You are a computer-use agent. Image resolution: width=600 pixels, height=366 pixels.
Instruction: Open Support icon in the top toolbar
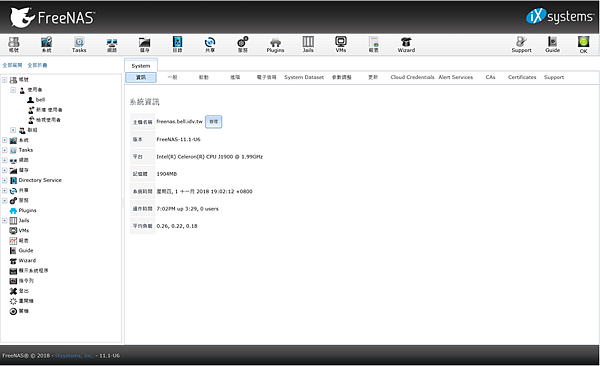tap(522, 45)
